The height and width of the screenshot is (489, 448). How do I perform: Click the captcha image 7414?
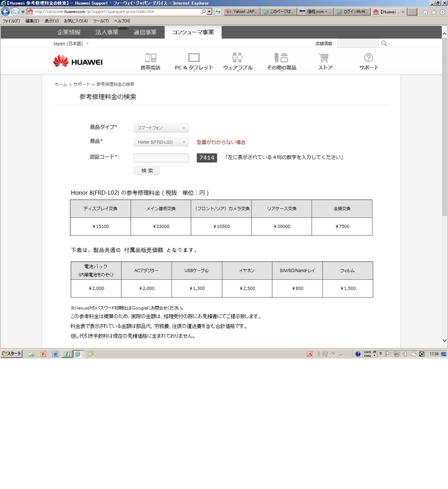point(206,158)
